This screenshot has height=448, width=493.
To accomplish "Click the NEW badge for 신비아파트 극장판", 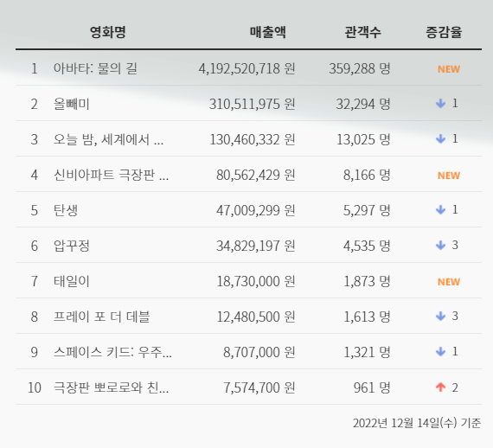I will [x=449, y=176].
